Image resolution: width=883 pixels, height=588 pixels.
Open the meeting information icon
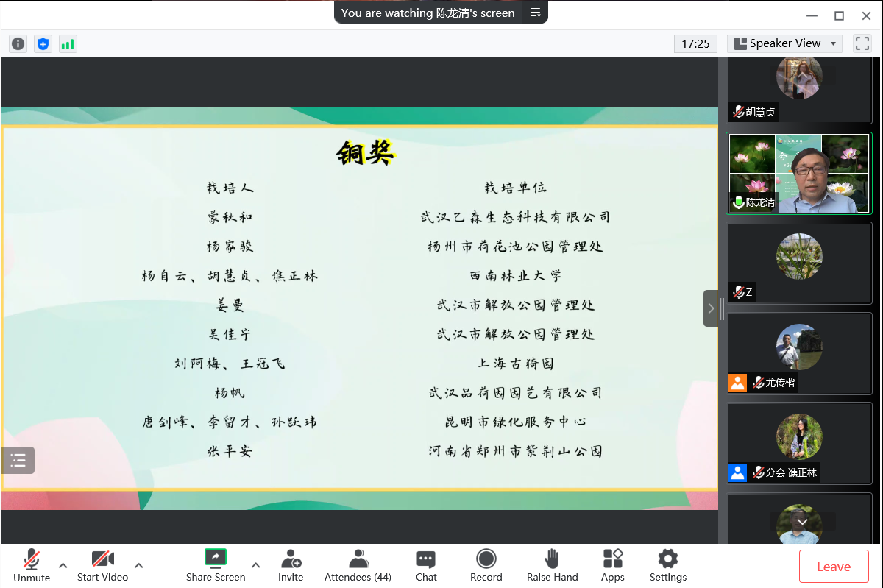tap(18, 43)
